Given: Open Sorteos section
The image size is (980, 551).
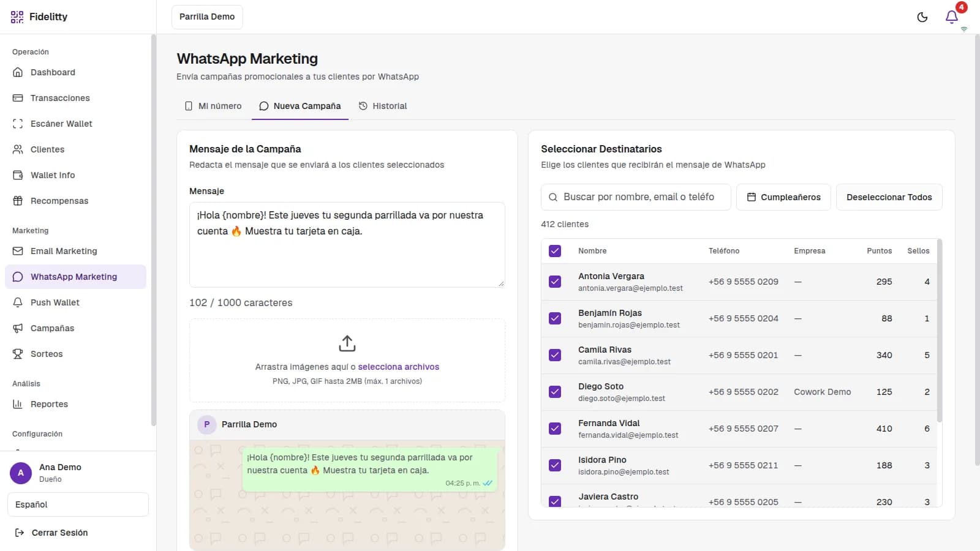Looking at the screenshot, I should [75, 354].
